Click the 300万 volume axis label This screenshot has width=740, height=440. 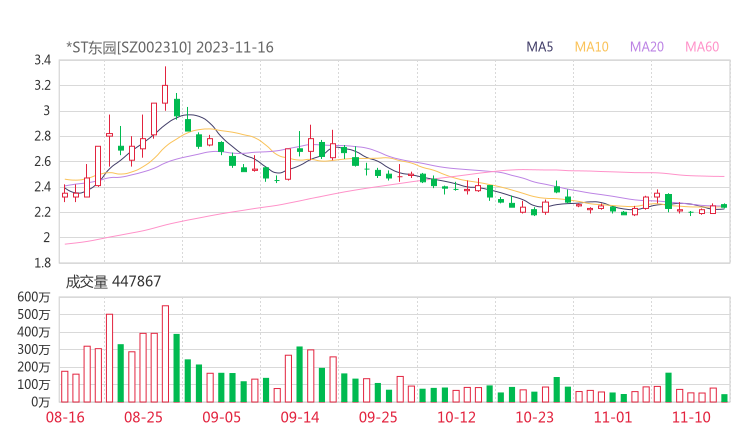[34, 349]
